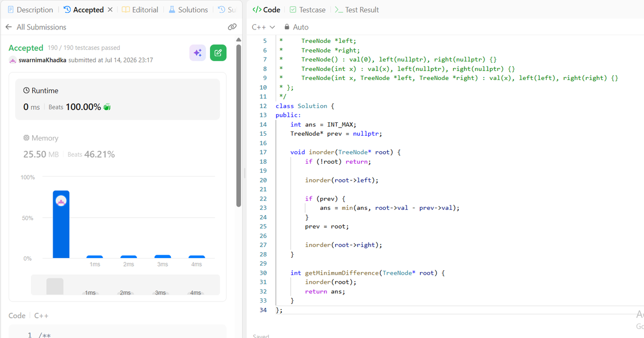Image resolution: width=644 pixels, height=338 pixels.
Task: Copy submission link with chain icon
Action: 232,27
